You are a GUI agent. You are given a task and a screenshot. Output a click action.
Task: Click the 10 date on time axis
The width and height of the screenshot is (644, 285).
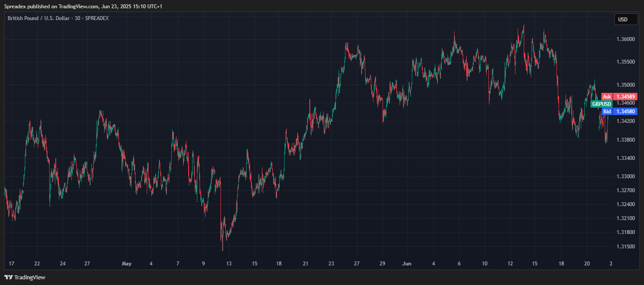pyautogui.click(x=485, y=264)
